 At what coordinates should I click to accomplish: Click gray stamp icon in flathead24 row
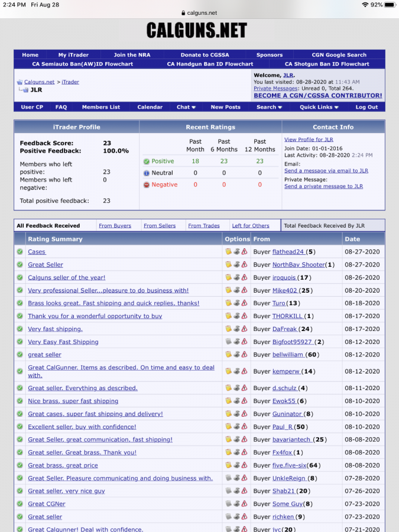point(236,251)
